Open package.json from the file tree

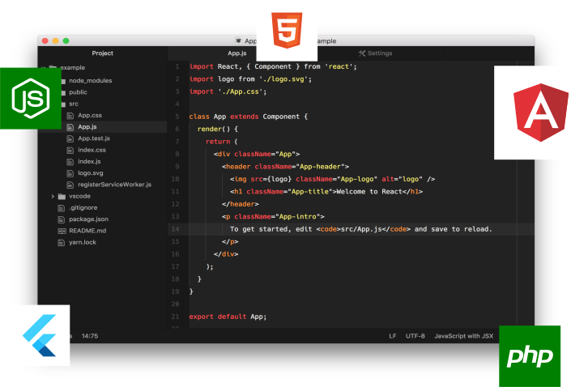click(88, 219)
